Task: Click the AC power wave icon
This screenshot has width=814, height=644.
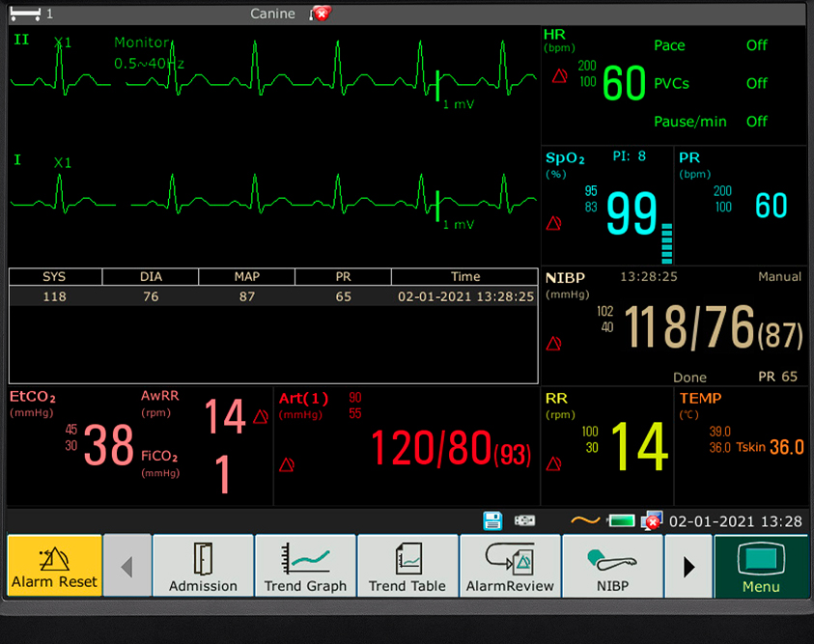Action: point(585,519)
